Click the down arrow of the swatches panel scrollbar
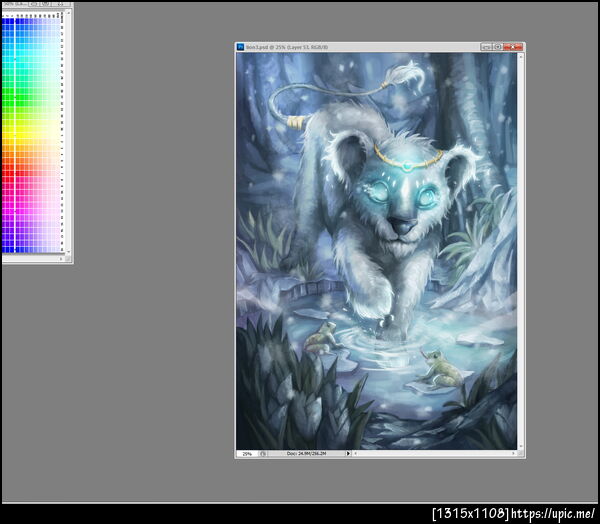 [x=68, y=252]
